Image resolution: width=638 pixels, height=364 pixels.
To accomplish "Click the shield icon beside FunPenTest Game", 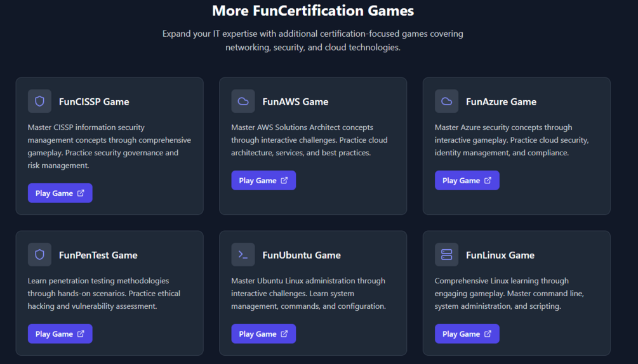I will click(x=39, y=255).
